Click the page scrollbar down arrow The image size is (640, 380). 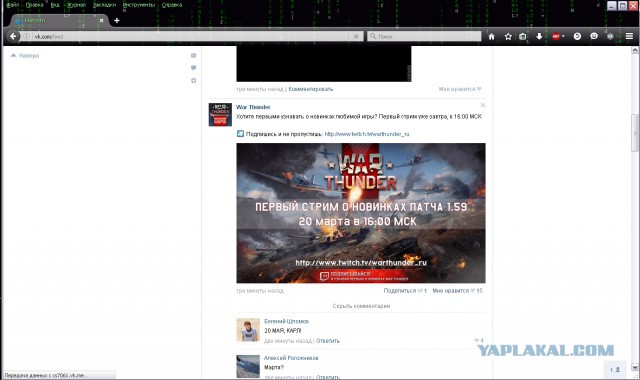[635, 367]
